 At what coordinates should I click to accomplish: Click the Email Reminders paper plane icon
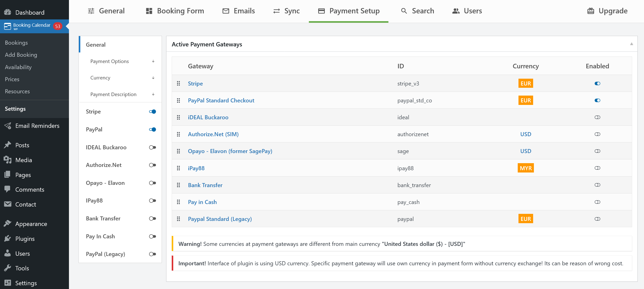point(8,126)
